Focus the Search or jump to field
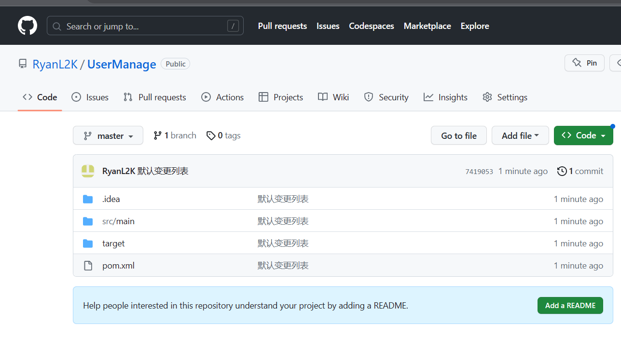 click(145, 26)
